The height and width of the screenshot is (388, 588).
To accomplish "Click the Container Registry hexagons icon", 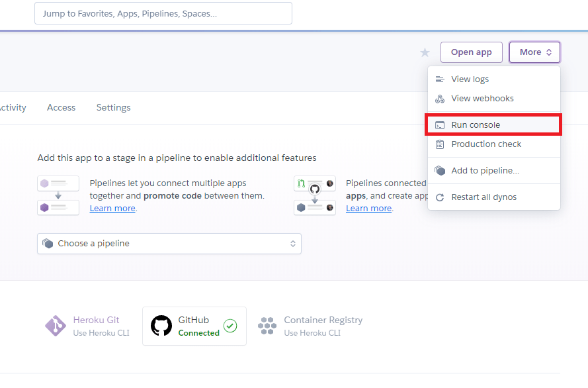I will [267, 326].
